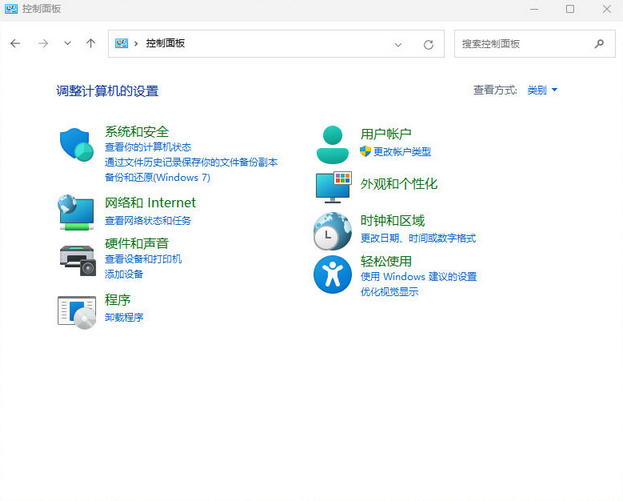623x501 pixels.
Task: Click the 用户帐户 person icon
Action: 332,145
